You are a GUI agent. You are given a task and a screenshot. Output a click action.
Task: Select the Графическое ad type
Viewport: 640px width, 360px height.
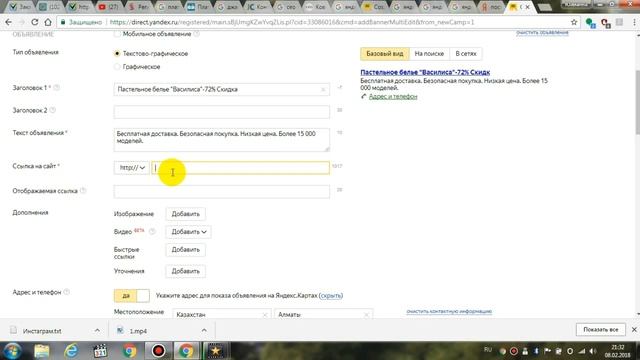tap(117, 67)
